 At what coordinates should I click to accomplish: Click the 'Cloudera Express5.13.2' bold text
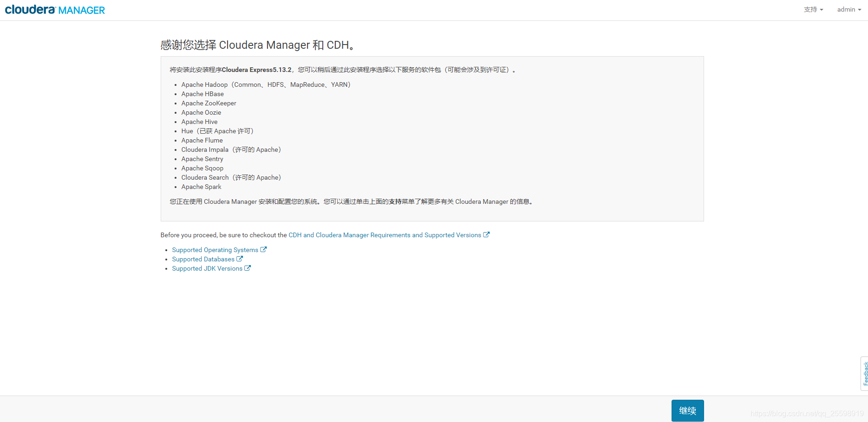coord(256,70)
